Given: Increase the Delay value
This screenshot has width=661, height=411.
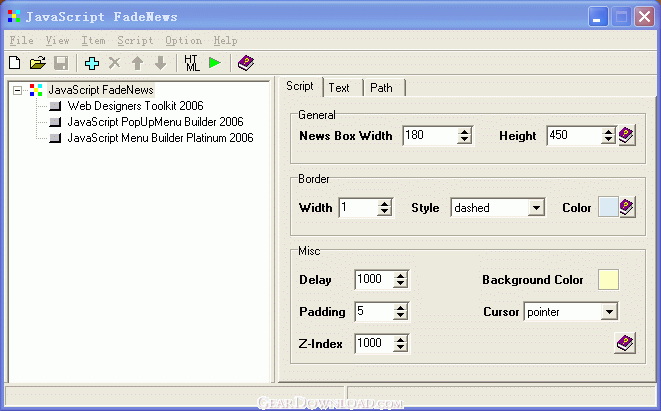Looking at the screenshot, I should pos(400,276).
